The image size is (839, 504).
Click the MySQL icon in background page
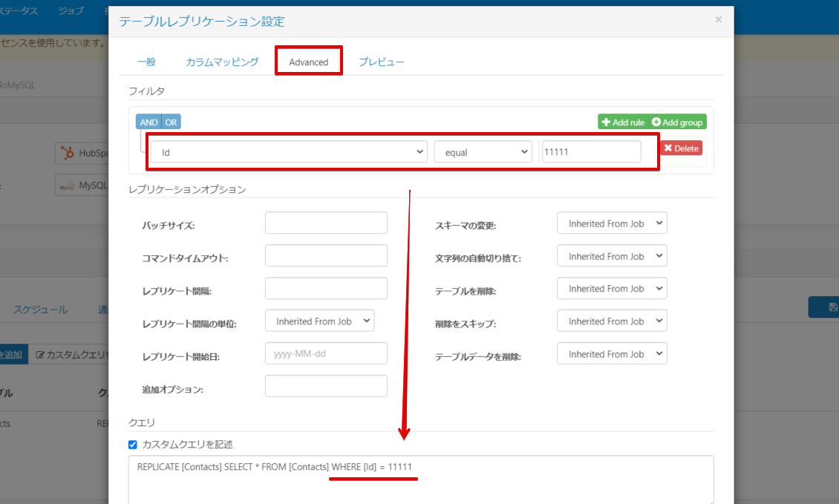point(67,186)
